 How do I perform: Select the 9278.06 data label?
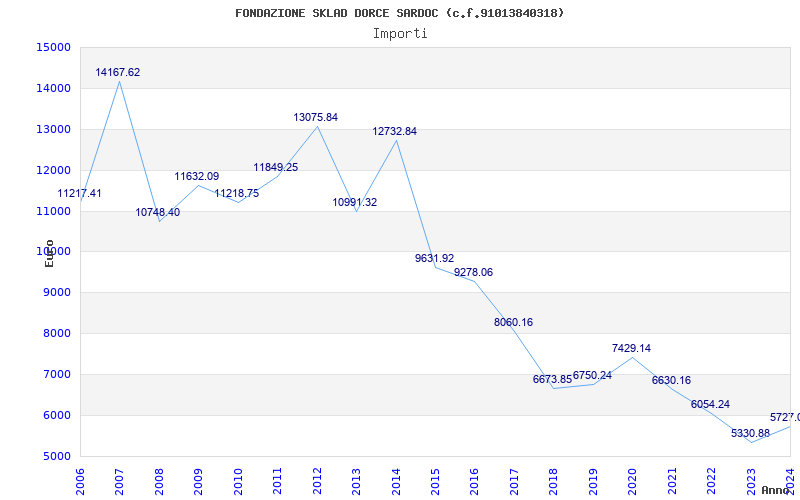point(473,272)
